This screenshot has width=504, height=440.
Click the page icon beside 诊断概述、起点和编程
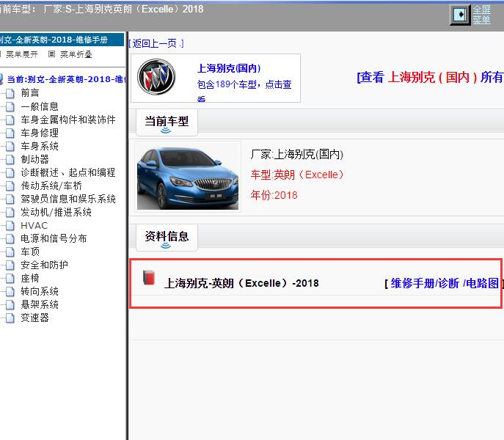click(10, 172)
